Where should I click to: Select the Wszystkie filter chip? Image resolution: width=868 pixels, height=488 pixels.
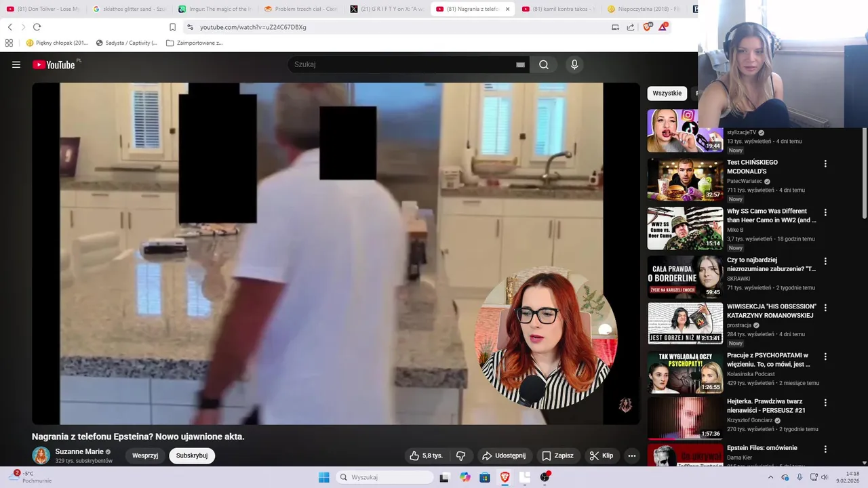click(x=667, y=94)
